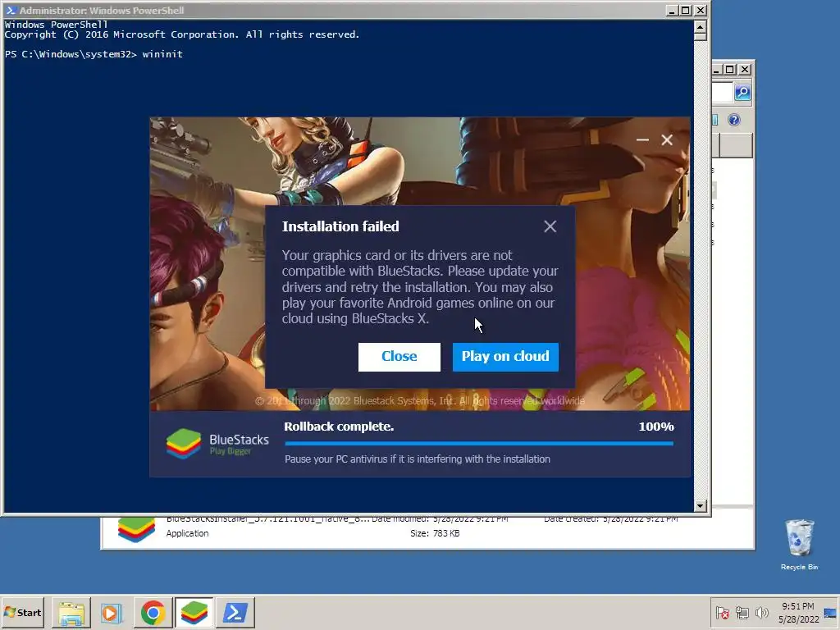Select BlueStacks installer taskbar icon
This screenshot has width=840, height=630.
[194, 612]
